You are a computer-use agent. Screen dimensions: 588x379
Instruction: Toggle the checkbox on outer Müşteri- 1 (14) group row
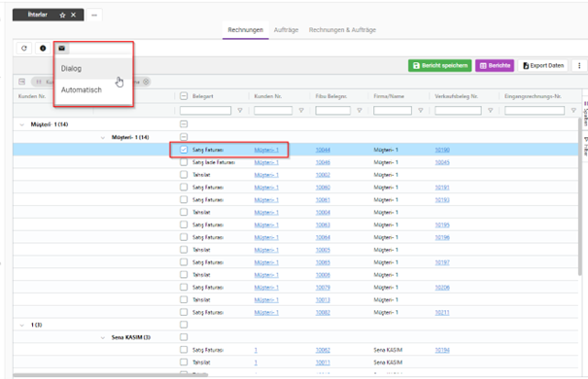[184, 124]
